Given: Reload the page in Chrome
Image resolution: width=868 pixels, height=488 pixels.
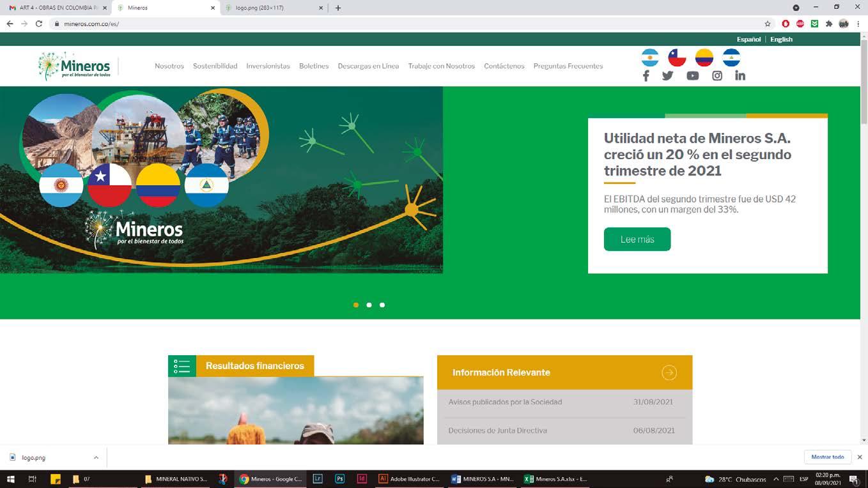Looking at the screenshot, I should point(38,24).
